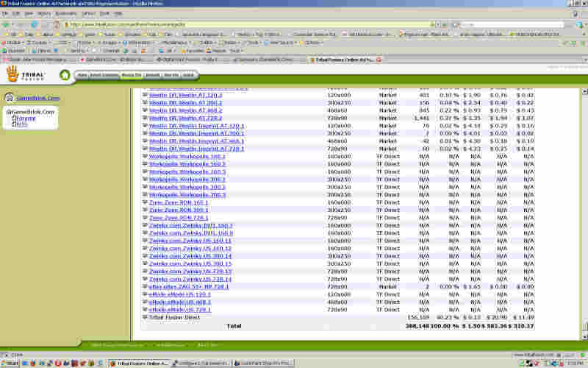Viewport: 588px width, 368px height.
Task: Click icon beside eBay.eBay.ZAG.55+.MP.728.1 row
Action: click(145, 286)
